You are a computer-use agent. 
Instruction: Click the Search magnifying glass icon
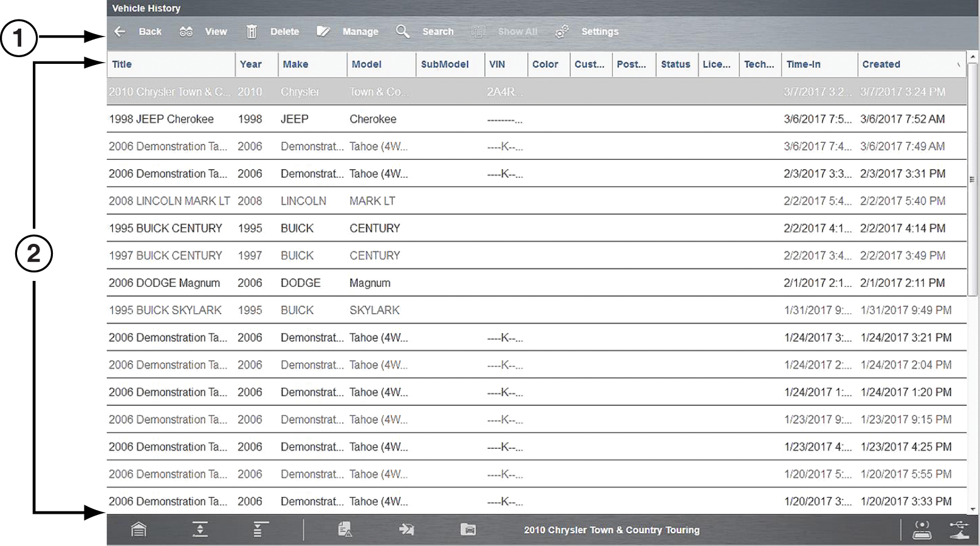click(402, 32)
